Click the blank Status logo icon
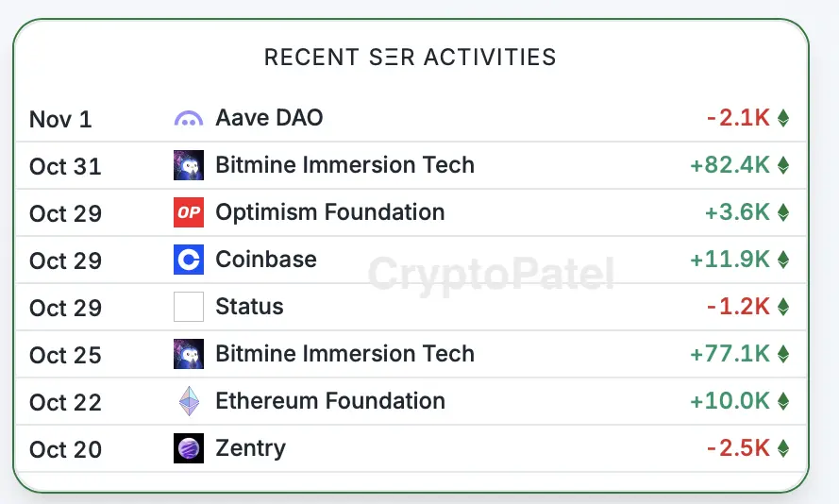Screen dimensions: 839x504 pos(189,307)
